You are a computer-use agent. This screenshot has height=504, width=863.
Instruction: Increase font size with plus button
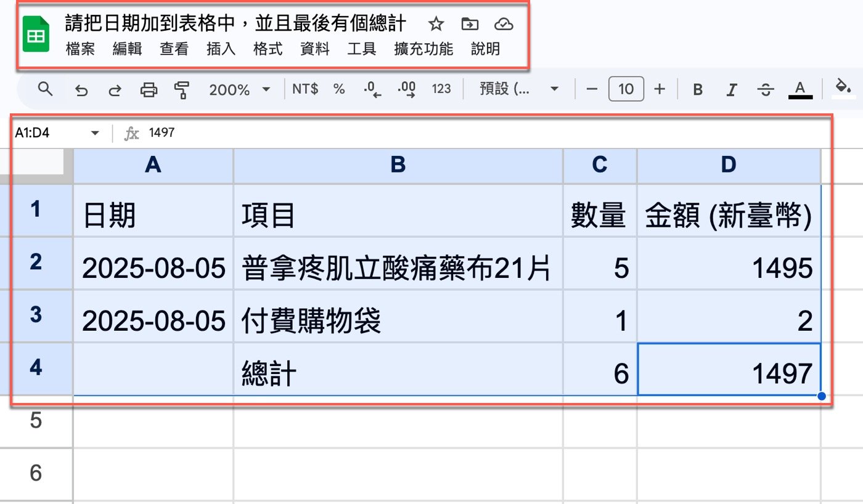click(x=660, y=89)
